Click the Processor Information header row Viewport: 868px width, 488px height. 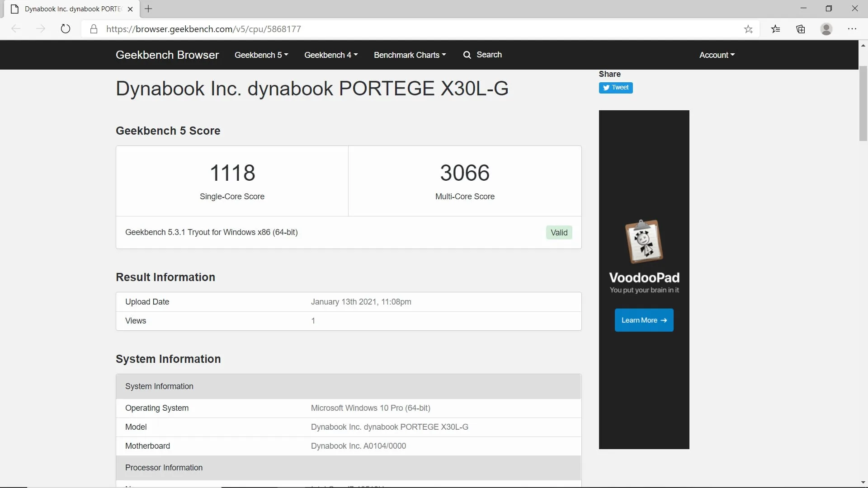click(x=349, y=468)
